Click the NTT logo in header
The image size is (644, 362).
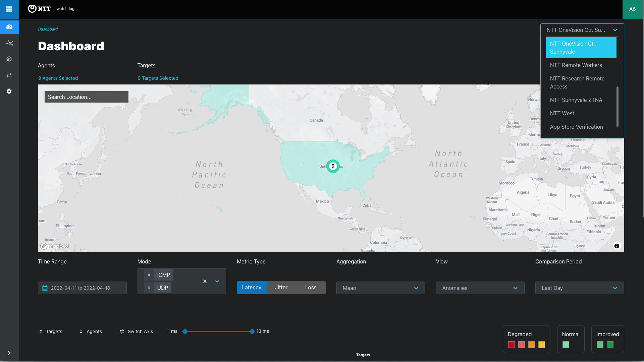39,9
